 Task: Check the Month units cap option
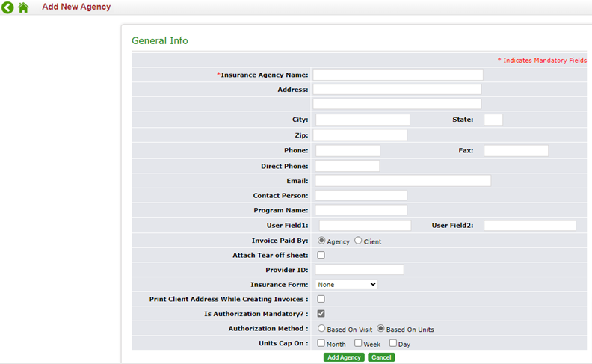pos(321,343)
